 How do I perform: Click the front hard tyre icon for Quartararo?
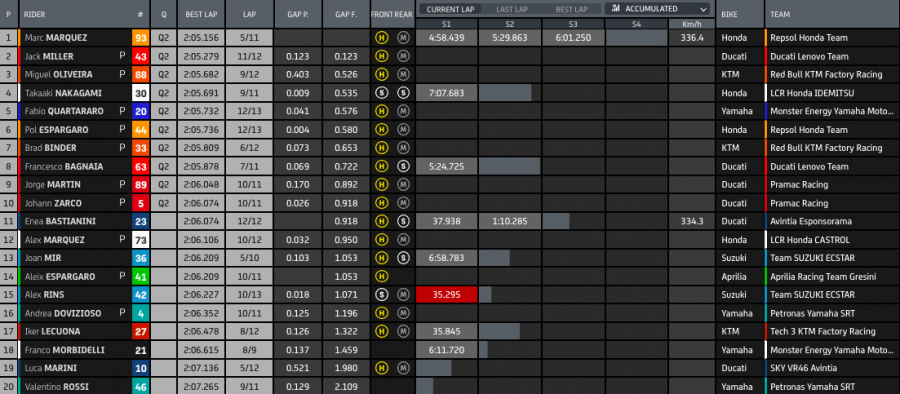[381, 111]
